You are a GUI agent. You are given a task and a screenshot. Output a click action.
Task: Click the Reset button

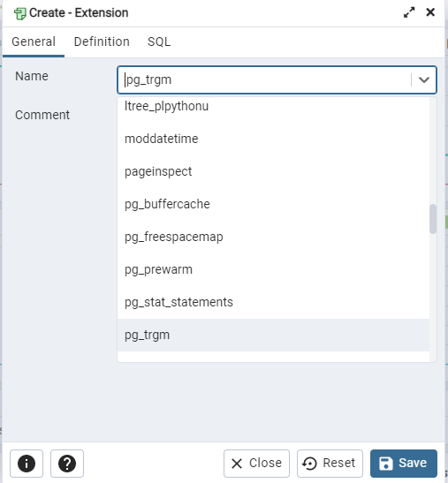tap(330, 463)
